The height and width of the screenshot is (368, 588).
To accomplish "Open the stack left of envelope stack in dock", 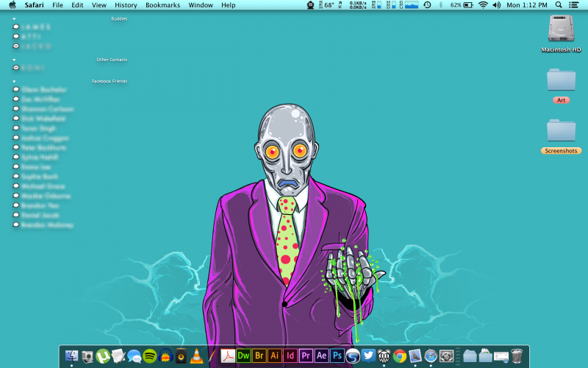I will coord(485,355).
